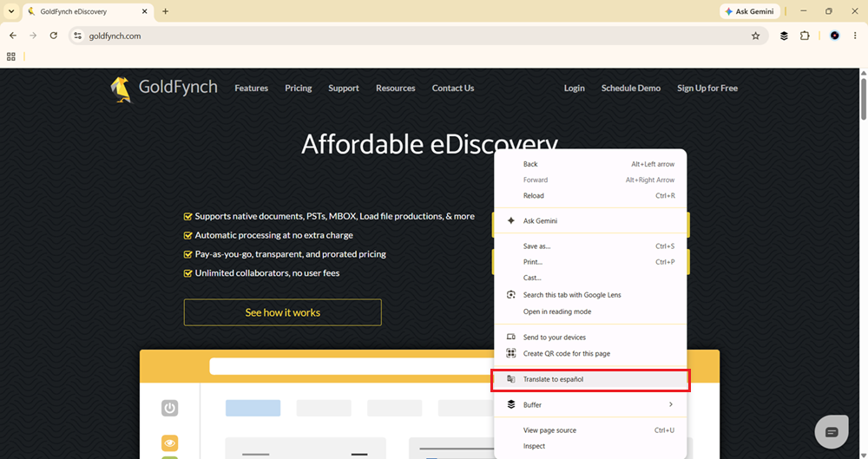The height and width of the screenshot is (459, 868).
Task: Click the white search bar in demo preview
Action: click(352, 366)
